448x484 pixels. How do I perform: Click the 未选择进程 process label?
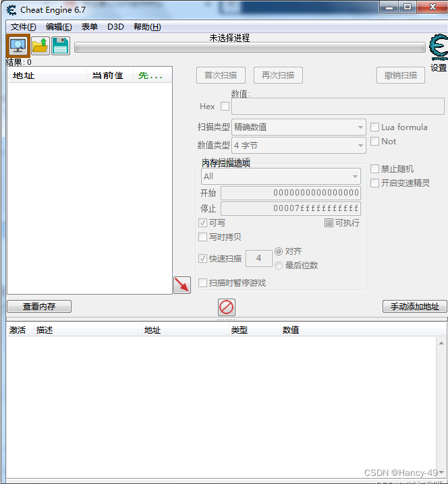(229, 38)
